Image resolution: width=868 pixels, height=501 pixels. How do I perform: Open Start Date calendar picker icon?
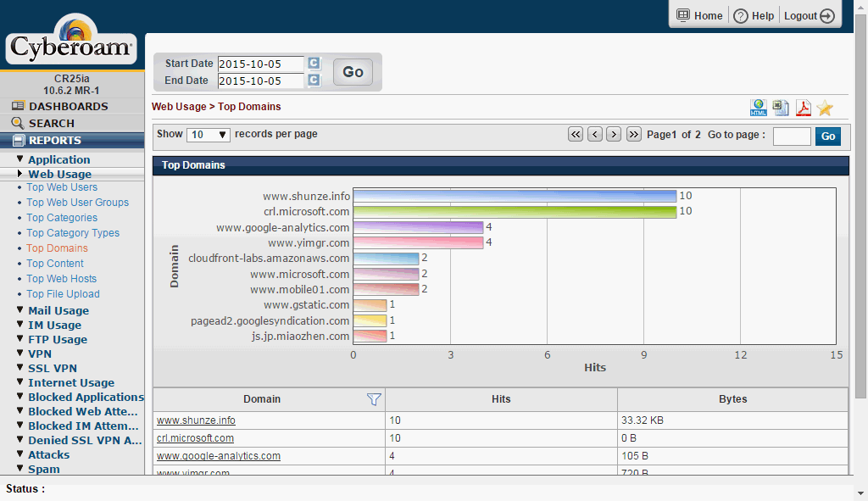click(314, 63)
